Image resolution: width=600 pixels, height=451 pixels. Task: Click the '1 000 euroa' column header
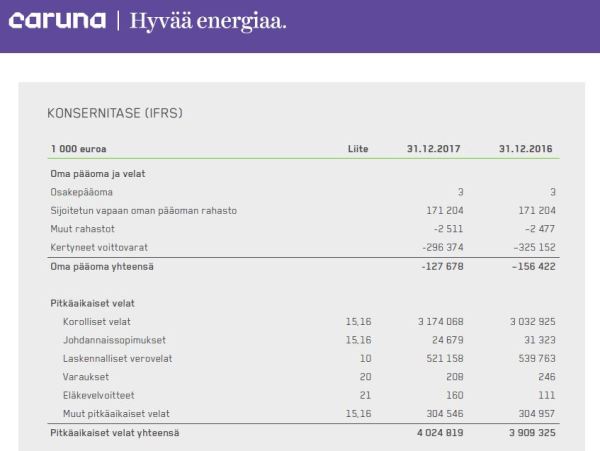click(78, 148)
